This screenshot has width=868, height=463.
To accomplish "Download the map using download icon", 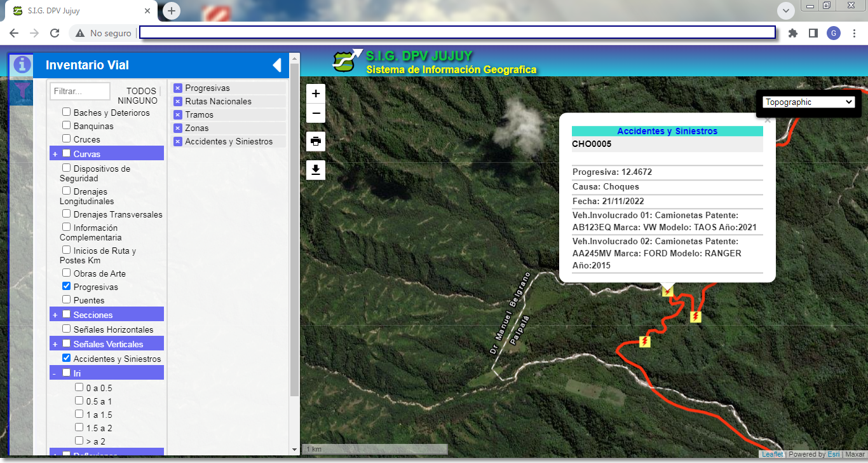I will coord(316,170).
